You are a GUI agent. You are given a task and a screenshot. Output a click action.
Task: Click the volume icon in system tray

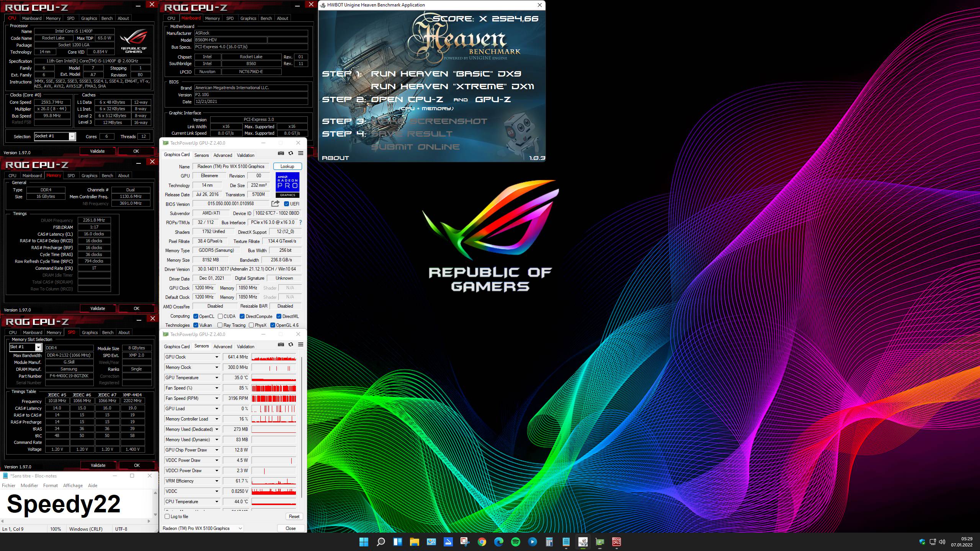[x=942, y=542]
